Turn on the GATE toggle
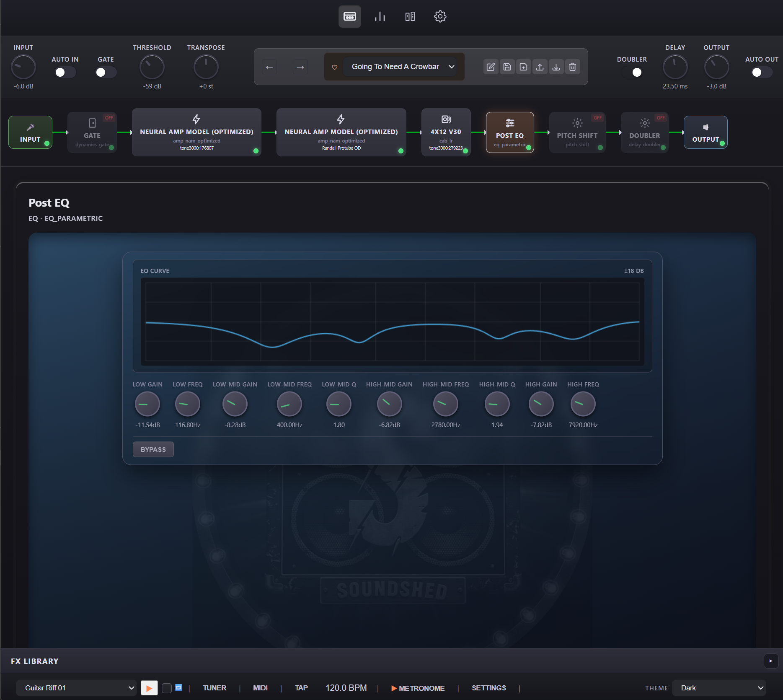The width and height of the screenshot is (783, 700). (106, 72)
